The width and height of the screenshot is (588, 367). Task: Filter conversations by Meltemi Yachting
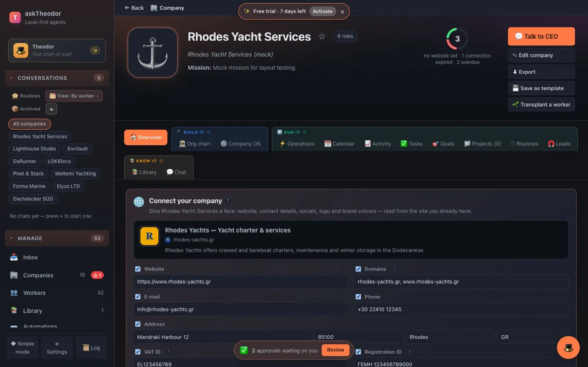coord(76,174)
